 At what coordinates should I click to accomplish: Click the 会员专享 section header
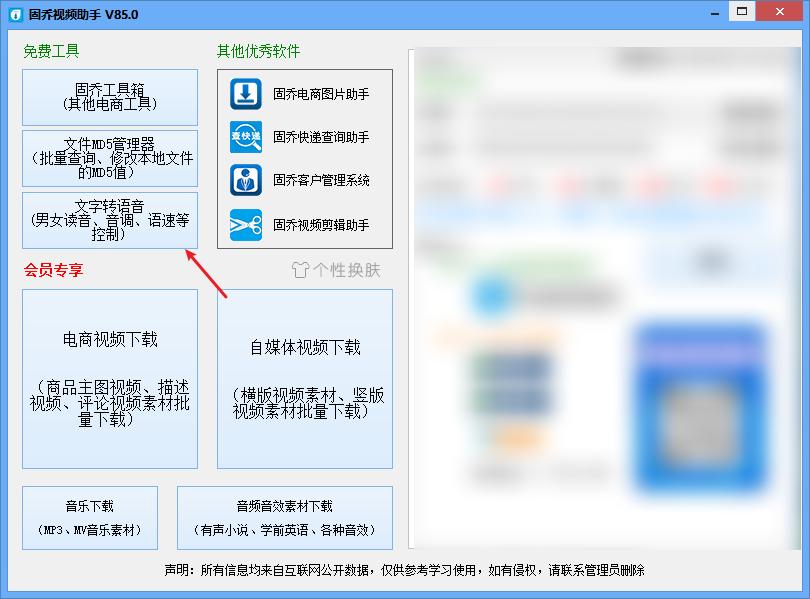coord(51,270)
